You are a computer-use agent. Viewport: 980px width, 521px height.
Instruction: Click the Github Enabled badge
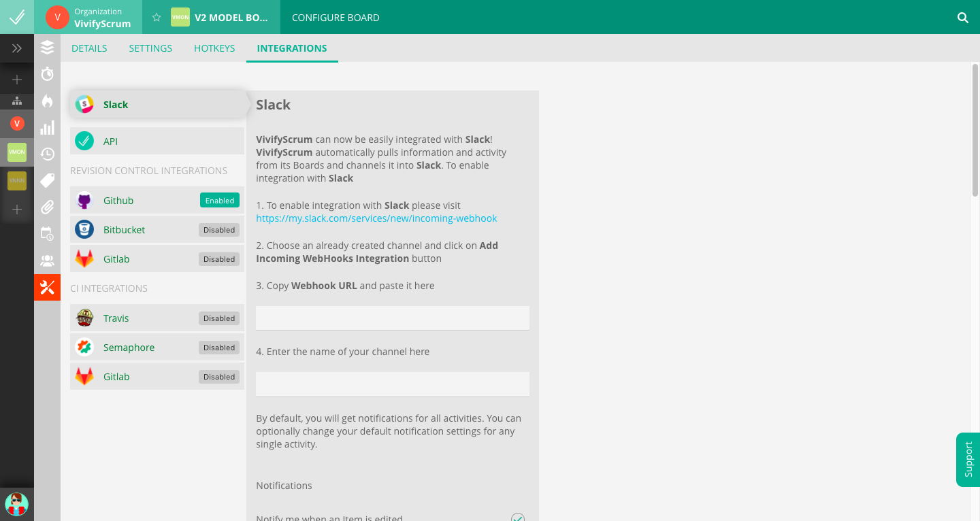[220, 201]
